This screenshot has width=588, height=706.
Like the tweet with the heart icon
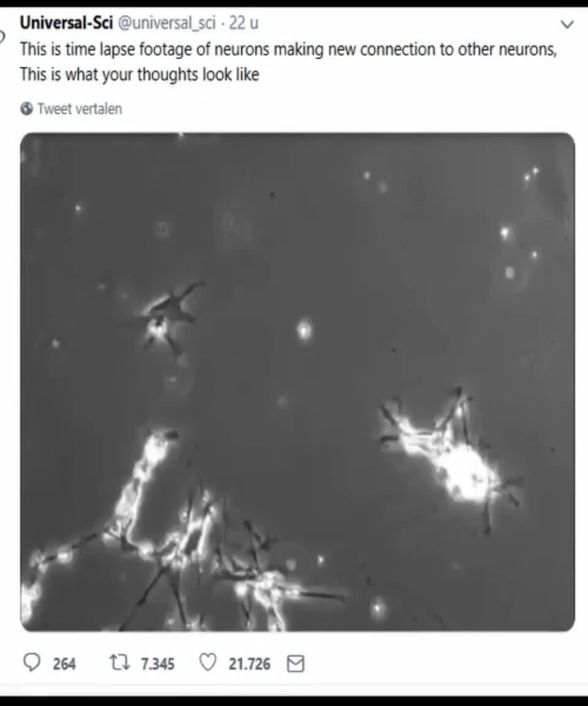click(x=208, y=662)
